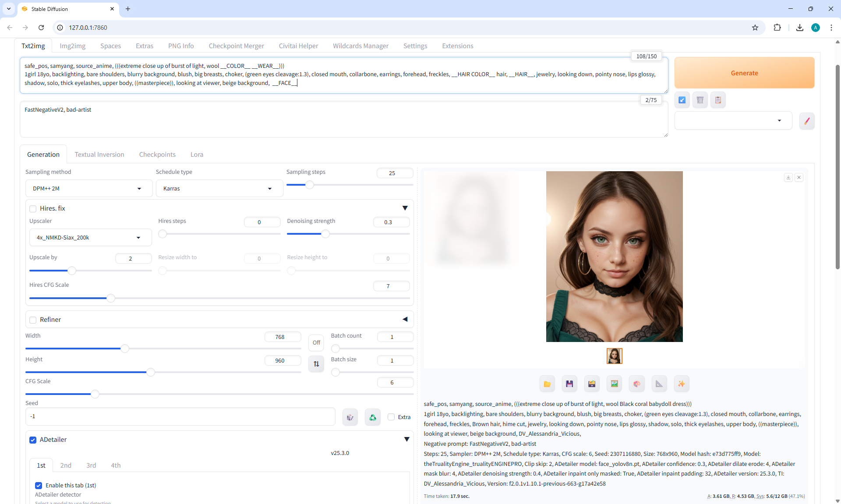Click sparkle upscale icon below image
Image resolution: width=841 pixels, height=504 pixels.
click(681, 384)
